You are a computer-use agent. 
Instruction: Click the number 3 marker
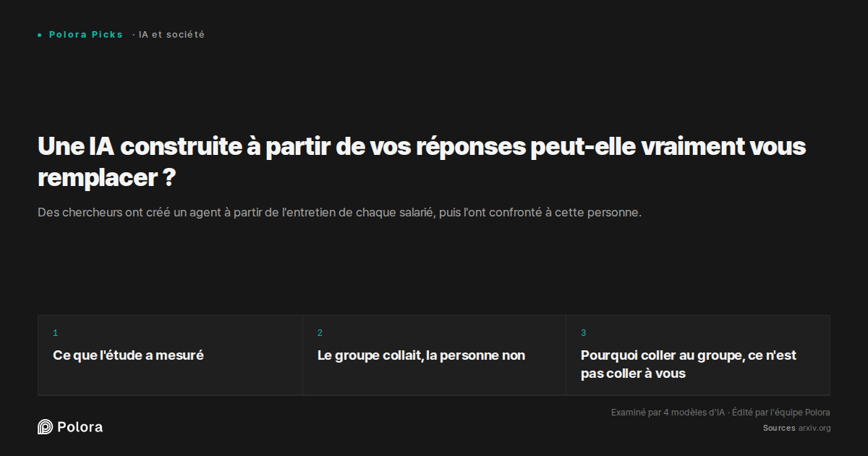tap(584, 333)
